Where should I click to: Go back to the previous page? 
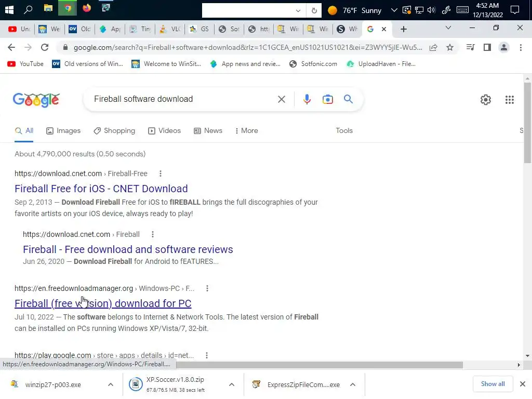click(11, 47)
